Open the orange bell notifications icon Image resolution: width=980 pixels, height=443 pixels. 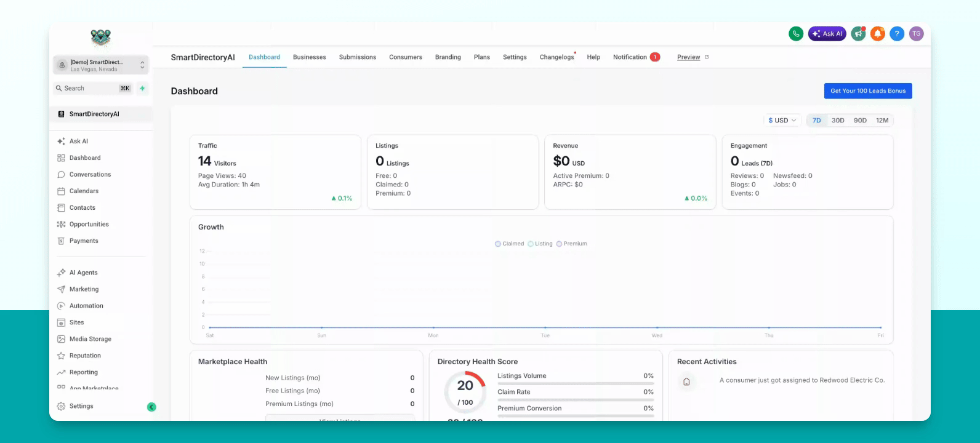tap(878, 34)
